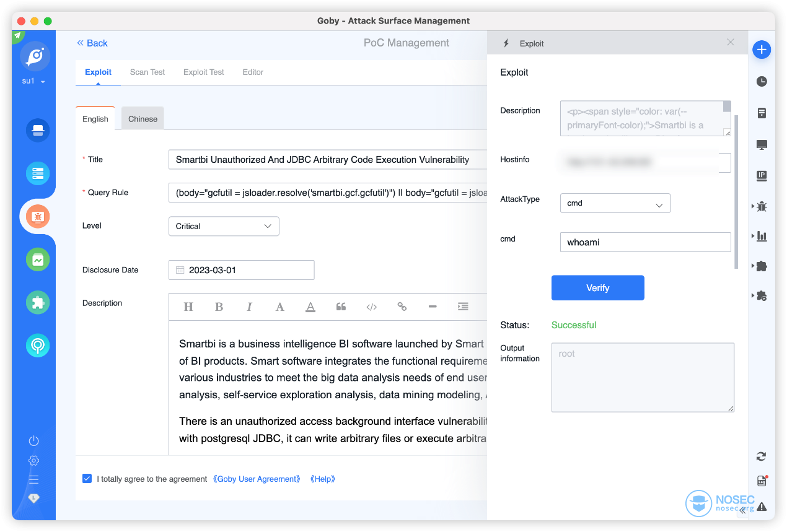Click the Description textarea in Exploit panel
This screenshot has height=532, width=787.
click(x=645, y=118)
